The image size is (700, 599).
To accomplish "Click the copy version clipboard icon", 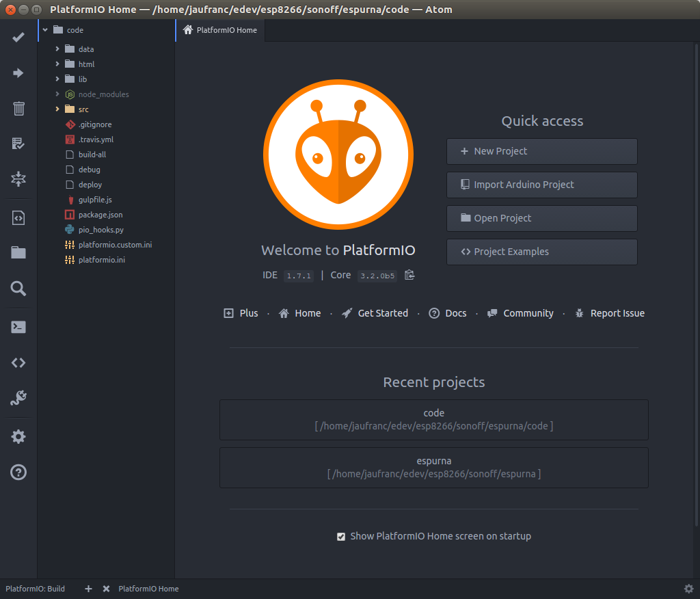I will [409, 275].
